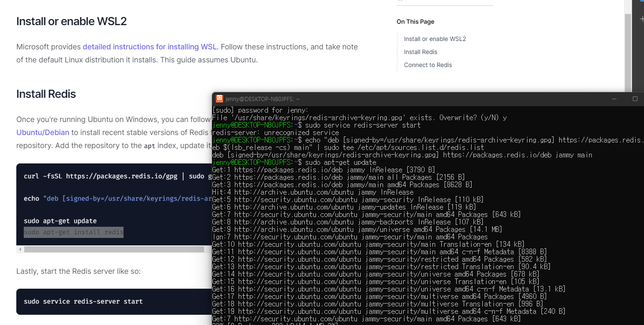Click terminal line redis-server: unrecognized service
This screenshot has width=644, height=325.
tap(275, 133)
